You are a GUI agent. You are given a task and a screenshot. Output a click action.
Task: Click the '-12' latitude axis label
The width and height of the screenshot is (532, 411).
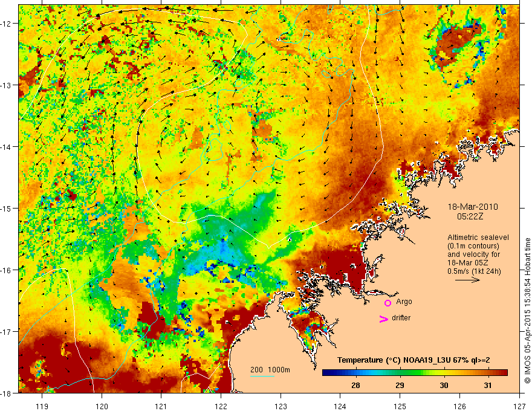pyautogui.click(x=7, y=24)
